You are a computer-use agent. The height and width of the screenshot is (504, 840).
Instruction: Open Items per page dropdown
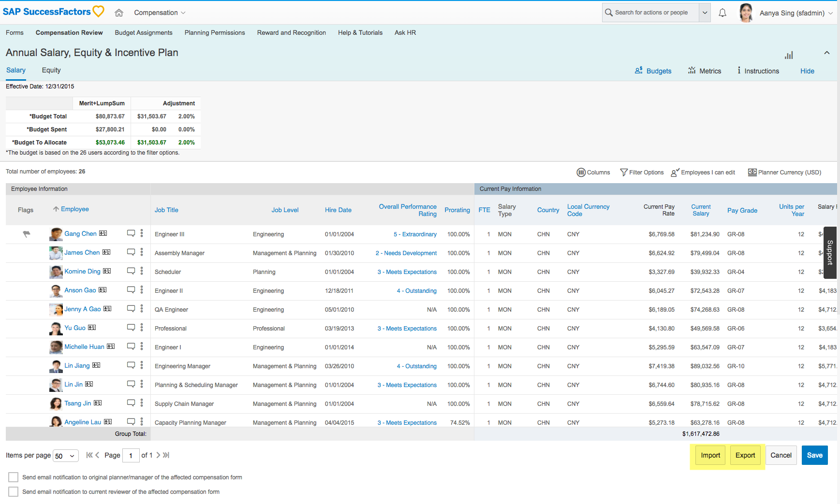coord(66,456)
